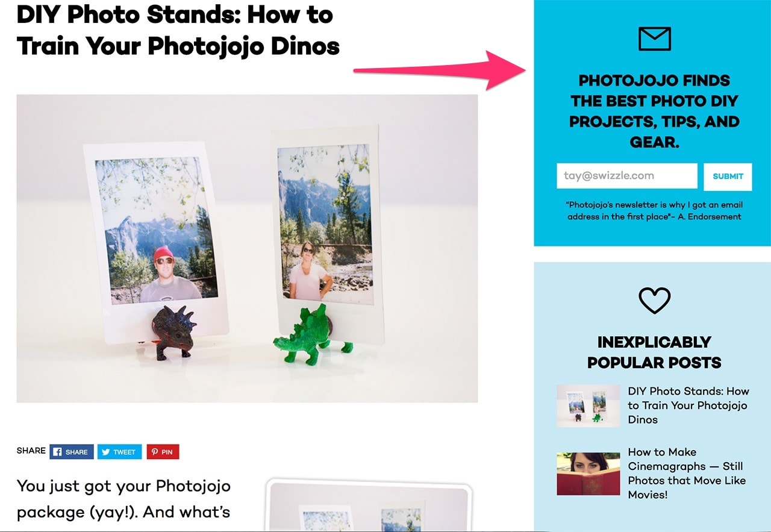Click the Inexplicably Popular Posts heading

pos(654,352)
